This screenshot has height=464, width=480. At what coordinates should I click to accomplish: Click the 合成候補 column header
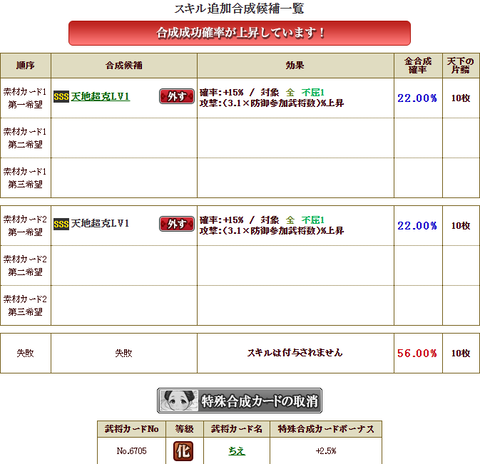tap(124, 65)
